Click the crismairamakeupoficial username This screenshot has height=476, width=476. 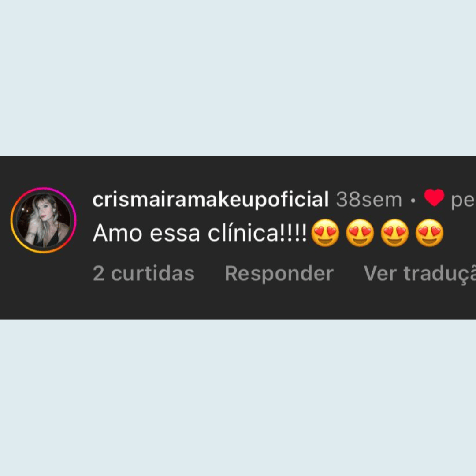click(210, 200)
